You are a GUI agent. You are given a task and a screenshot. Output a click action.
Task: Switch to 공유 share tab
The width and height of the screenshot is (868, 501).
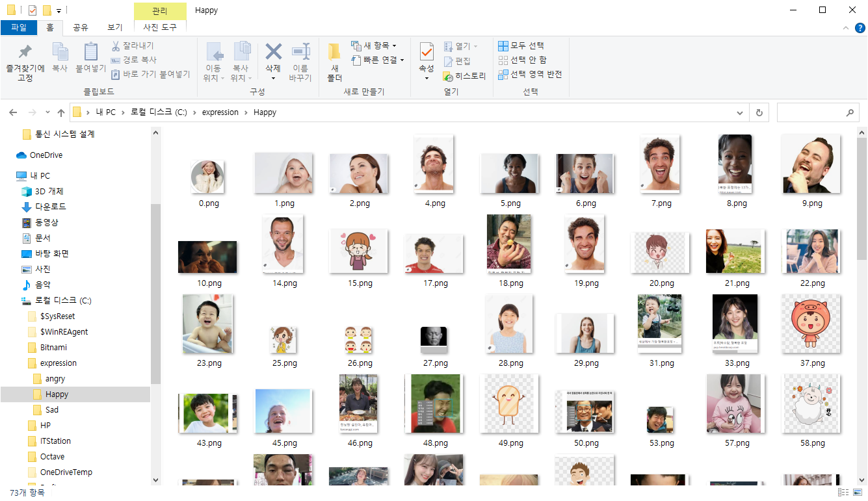(81, 27)
